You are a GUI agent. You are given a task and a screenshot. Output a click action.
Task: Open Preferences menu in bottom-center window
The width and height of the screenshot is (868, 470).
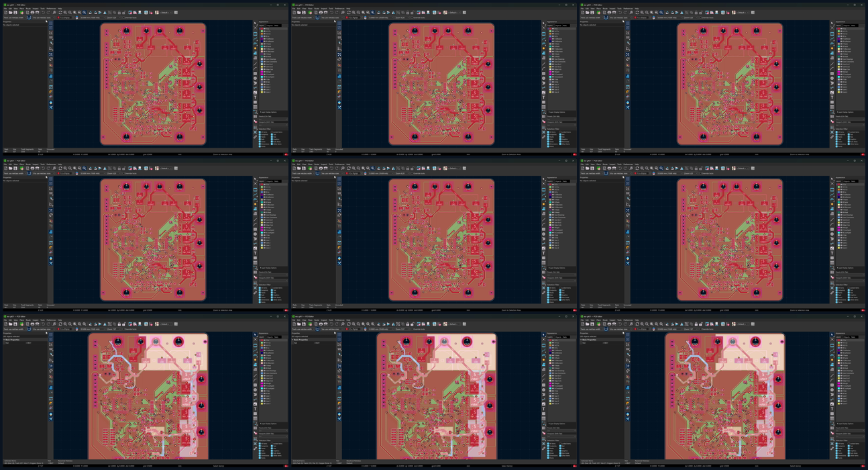point(339,320)
